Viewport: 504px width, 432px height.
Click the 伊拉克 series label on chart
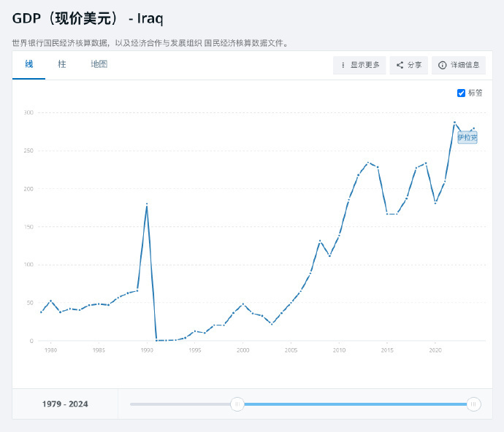(467, 137)
